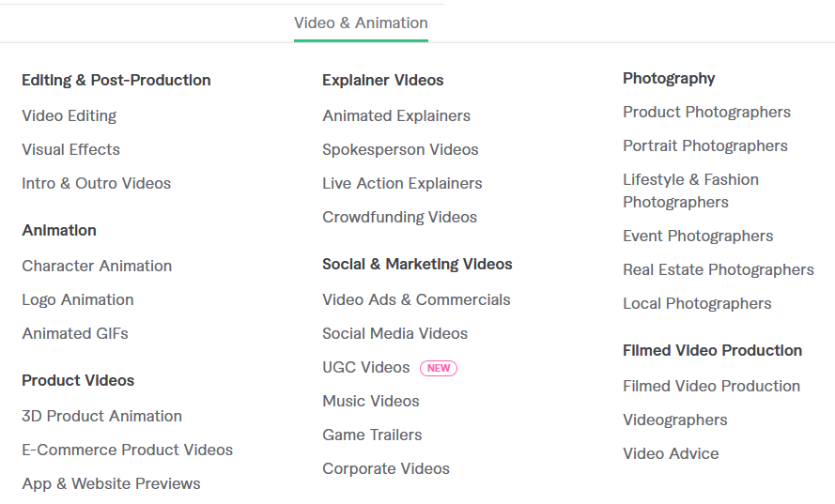Open Game Trailers category
Image resolution: width=835 pixels, height=504 pixels.
point(372,435)
